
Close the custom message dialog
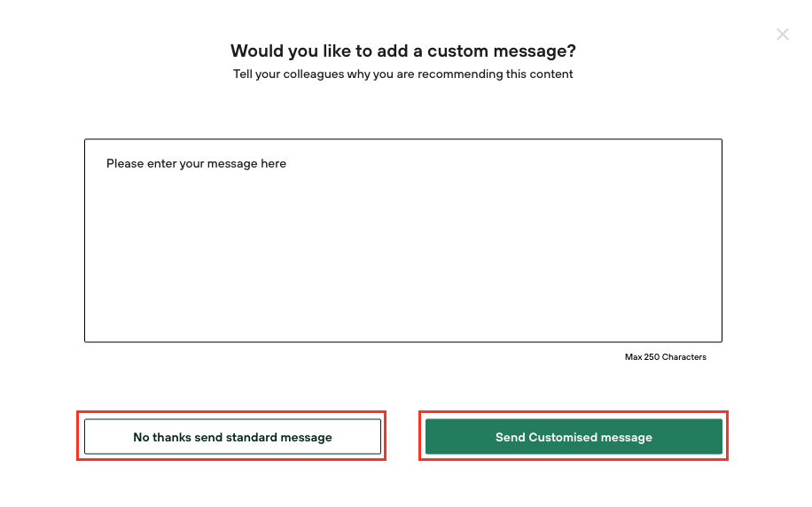tap(782, 35)
